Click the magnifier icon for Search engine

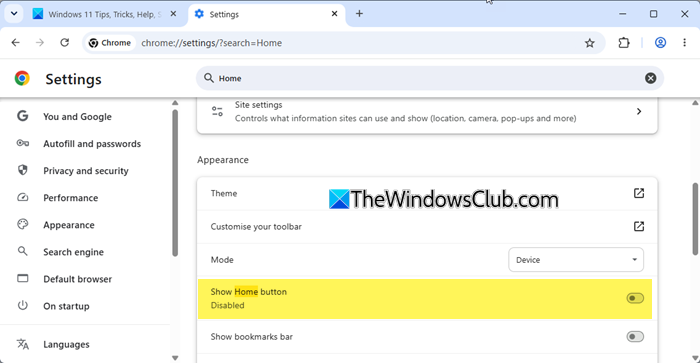pyautogui.click(x=22, y=251)
